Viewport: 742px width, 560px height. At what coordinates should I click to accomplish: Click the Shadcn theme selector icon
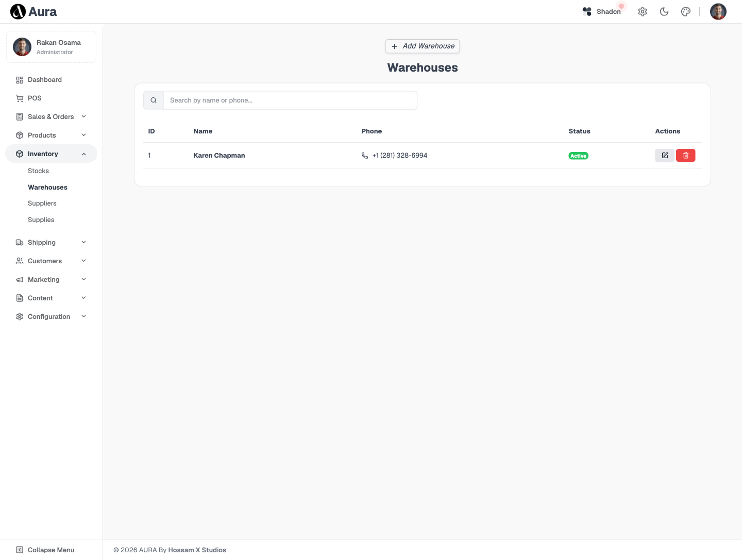[x=587, y=11]
